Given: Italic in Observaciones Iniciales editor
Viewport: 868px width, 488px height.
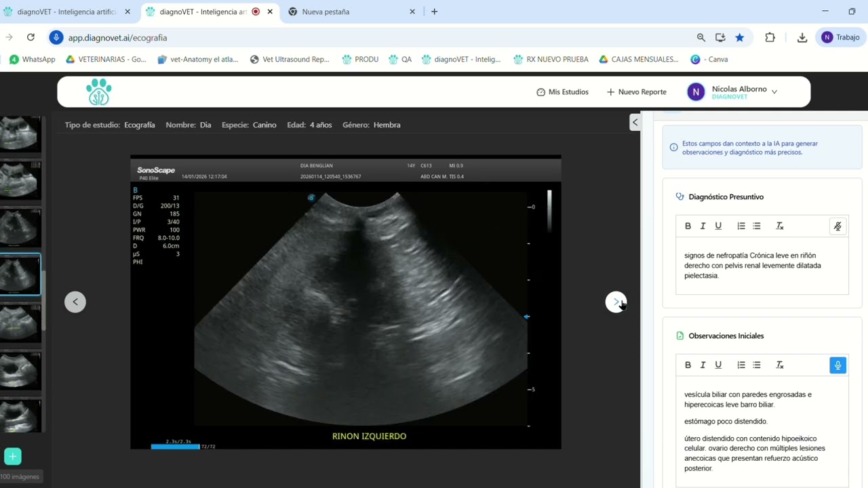Looking at the screenshot, I should tap(703, 365).
